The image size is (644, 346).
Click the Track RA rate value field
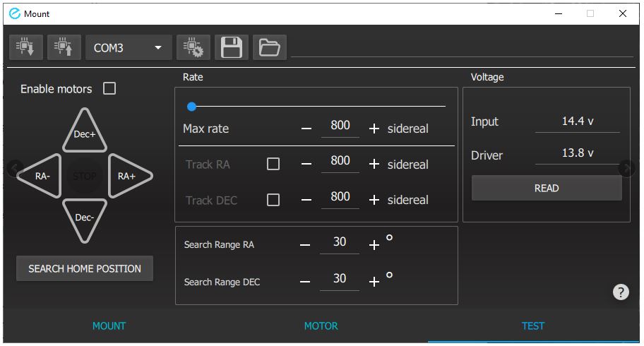click(x=340, y=161)
